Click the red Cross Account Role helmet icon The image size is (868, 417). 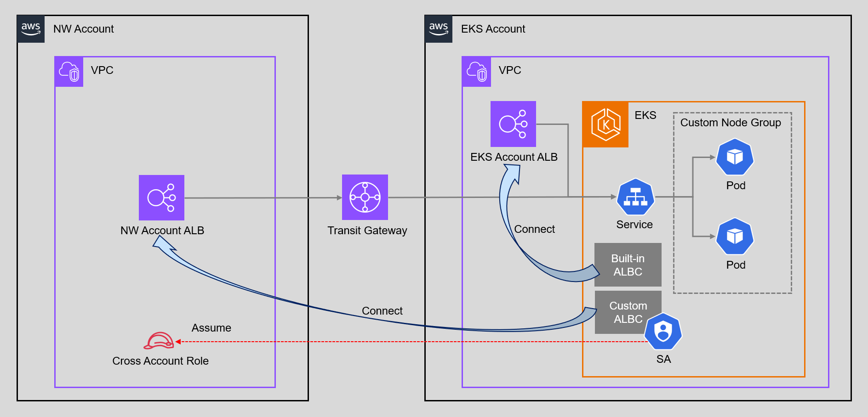pos(159,341)
